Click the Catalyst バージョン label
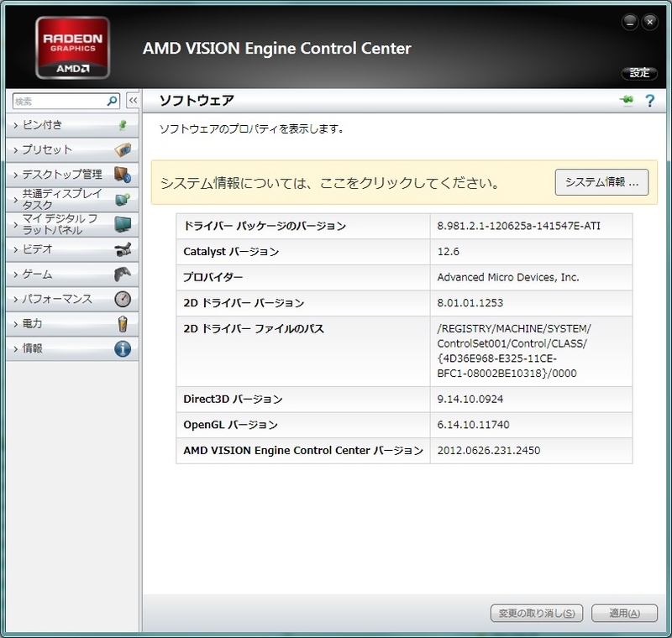Screen dimensions: 672x638 (231, 251)
